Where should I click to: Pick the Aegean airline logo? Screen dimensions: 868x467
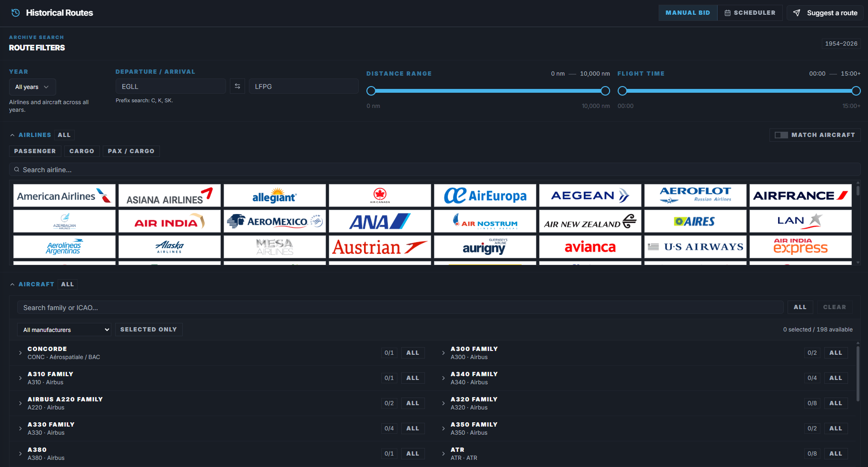coord(591,195)
